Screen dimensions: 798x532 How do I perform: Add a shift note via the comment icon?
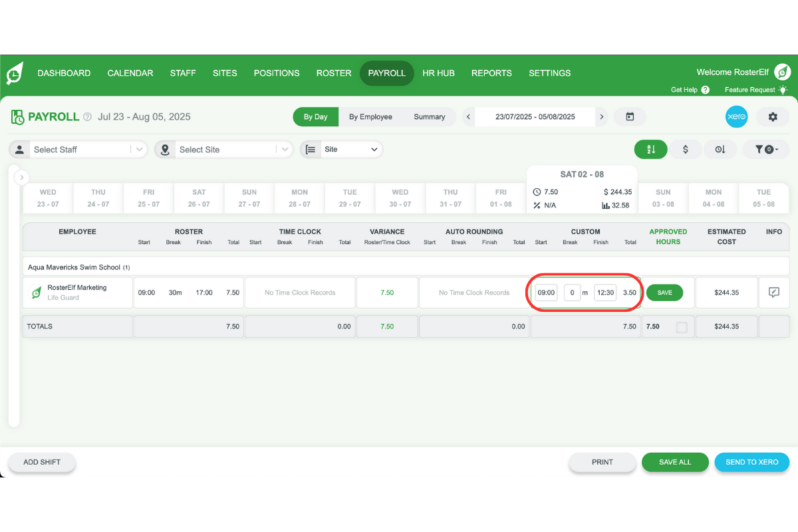[x=773, y=292]
